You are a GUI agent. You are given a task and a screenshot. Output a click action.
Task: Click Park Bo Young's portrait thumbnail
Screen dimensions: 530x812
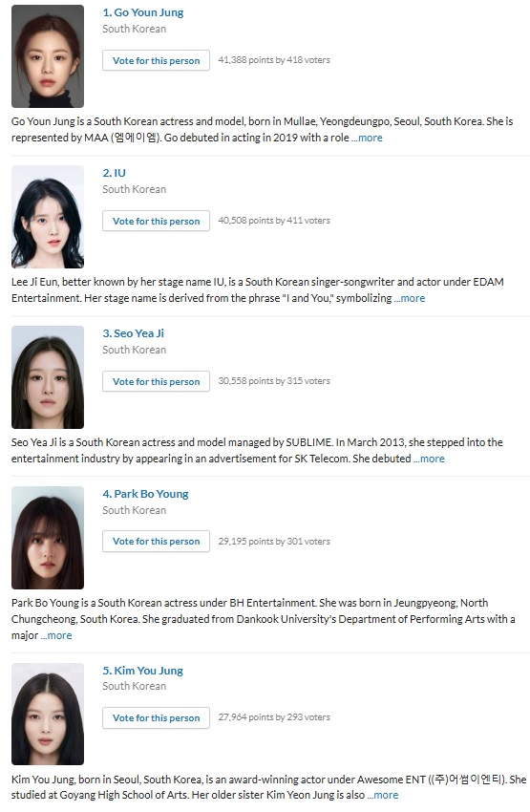[48, 538]
